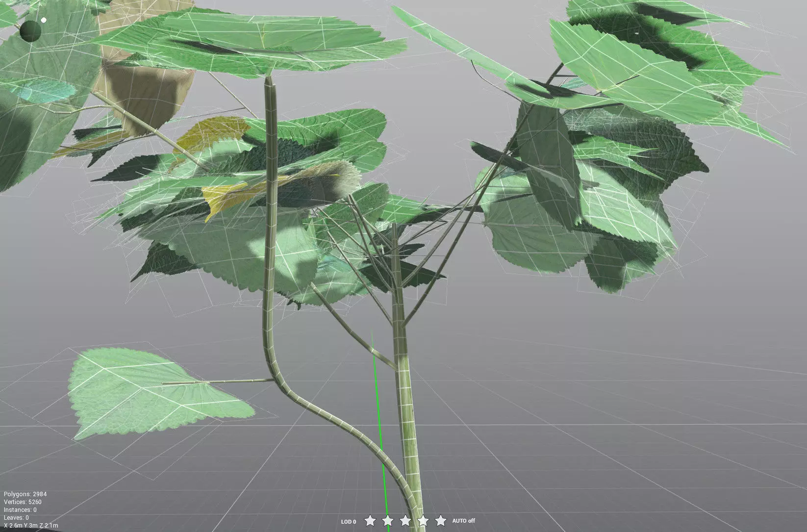The height and width of the screenshot is (532, 807).
Task: Select the fifth LOD star
Action: pos(441,520)
